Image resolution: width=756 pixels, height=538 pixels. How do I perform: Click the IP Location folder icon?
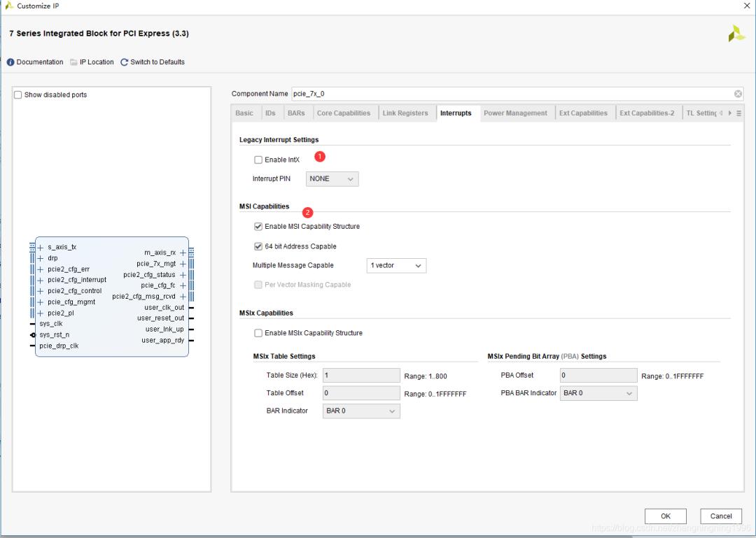(x=73, y=62)
